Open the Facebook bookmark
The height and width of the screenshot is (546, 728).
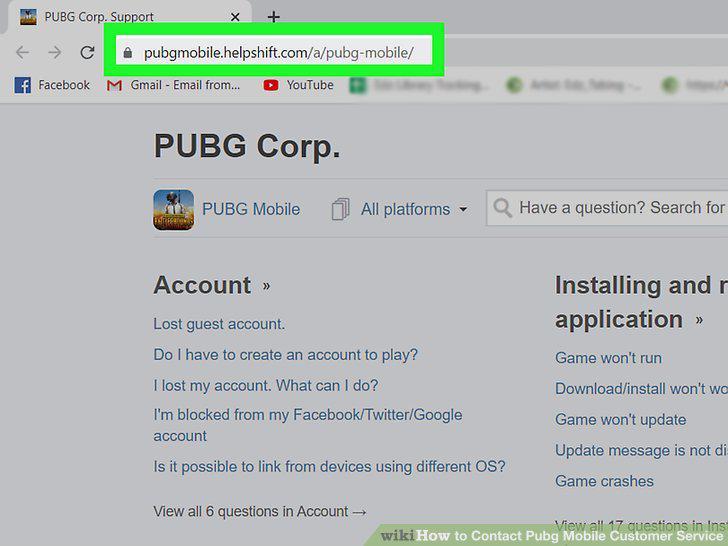click(x=52, y=85)
